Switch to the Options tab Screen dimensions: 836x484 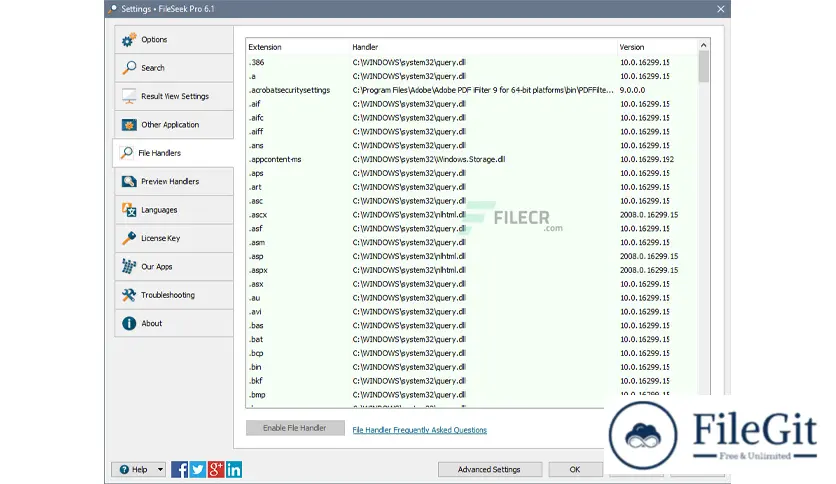click(174, 39)
